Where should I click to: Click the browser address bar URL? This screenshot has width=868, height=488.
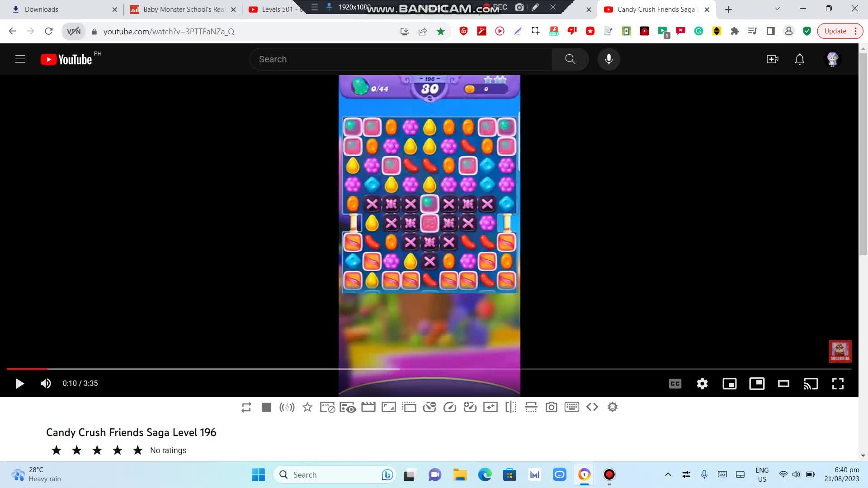[x=169, y=32]
